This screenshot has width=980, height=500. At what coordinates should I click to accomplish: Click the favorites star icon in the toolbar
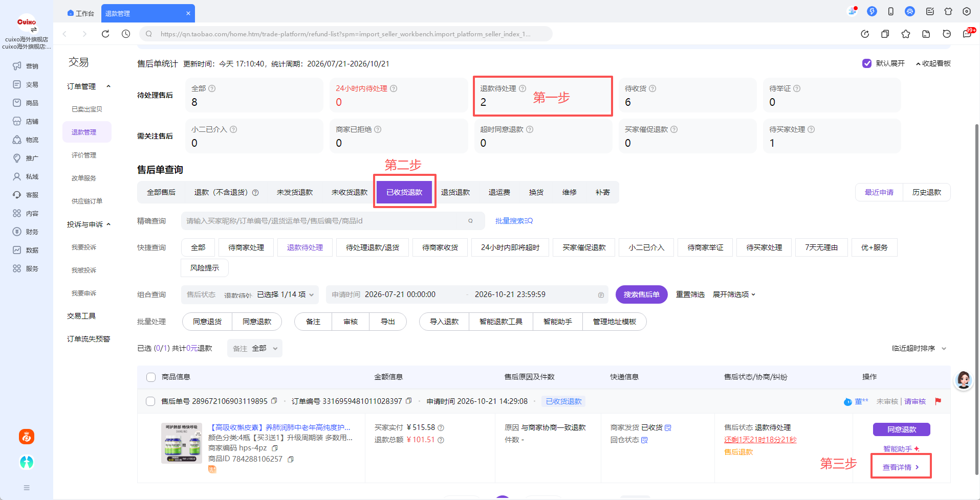click(x=906, y=34)
